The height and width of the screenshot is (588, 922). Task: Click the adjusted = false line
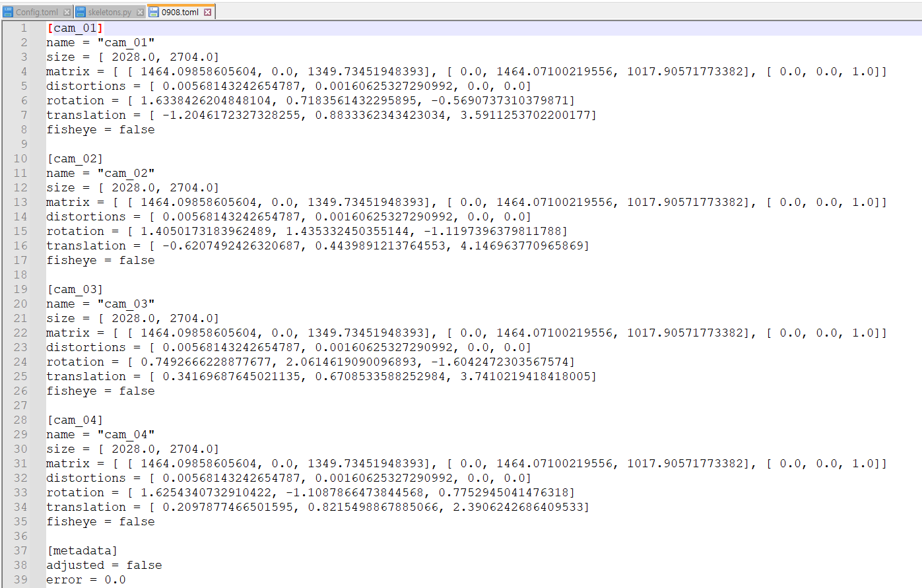point(104,565)
